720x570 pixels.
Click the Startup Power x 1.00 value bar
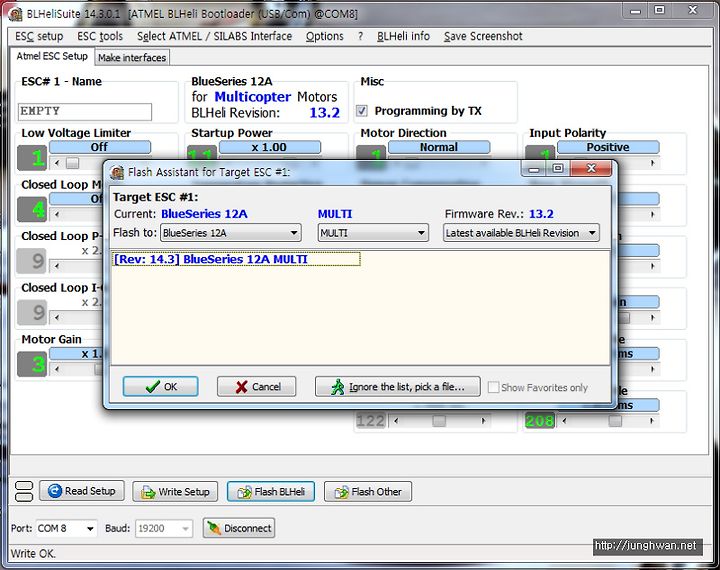(x=270, y=147)
